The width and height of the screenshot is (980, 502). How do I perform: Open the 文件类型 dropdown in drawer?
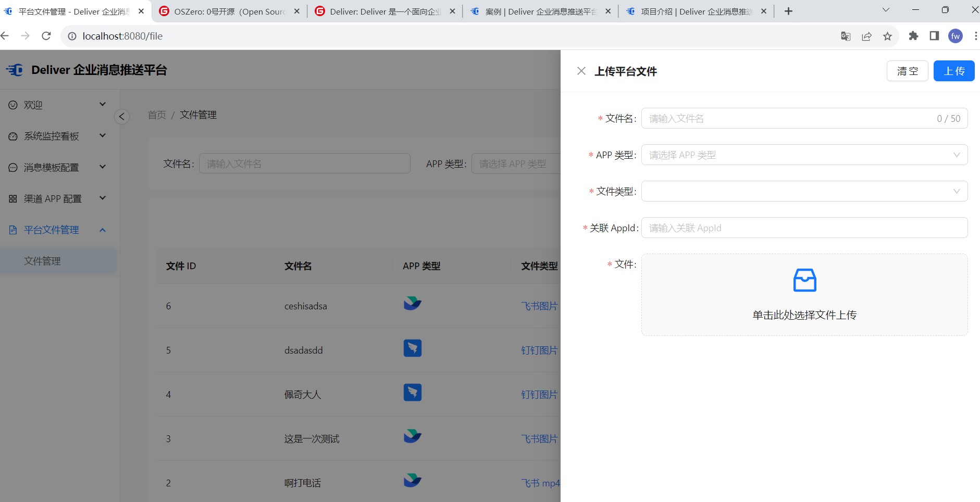pos(804,191)
